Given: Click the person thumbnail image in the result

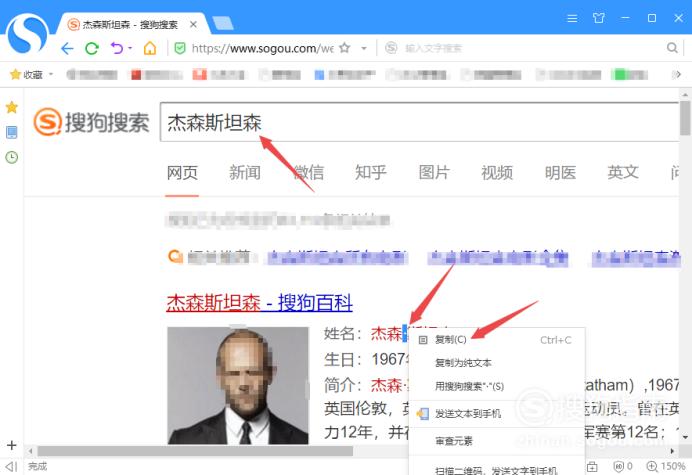Looking at the screenshot, I should coord(238,385).
